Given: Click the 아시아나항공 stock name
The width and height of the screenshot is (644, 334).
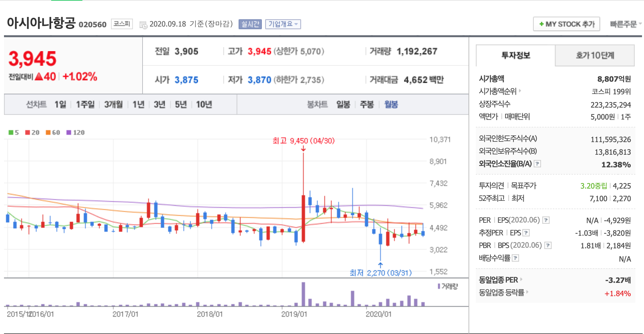Looking at the screenshot, I should click(41, 23).
